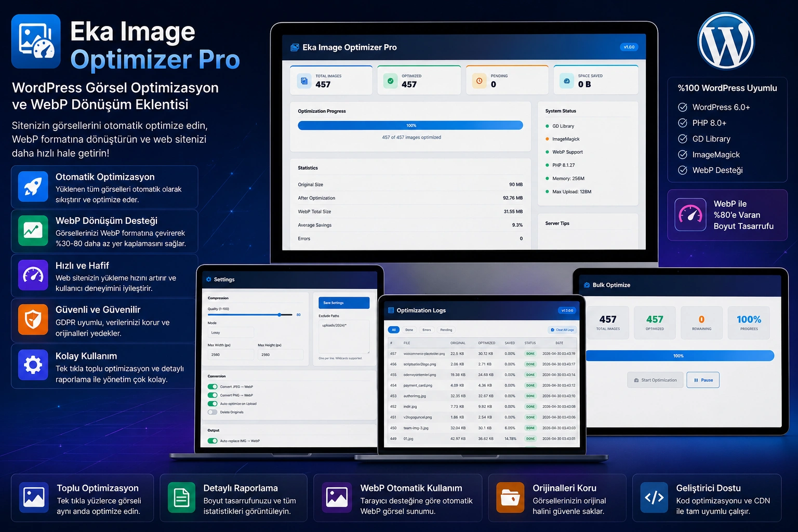Click the green chart icon for WebP Dönüşüm Desteği
The height and width of the screenshot is (532, 798).
point(33,230)
